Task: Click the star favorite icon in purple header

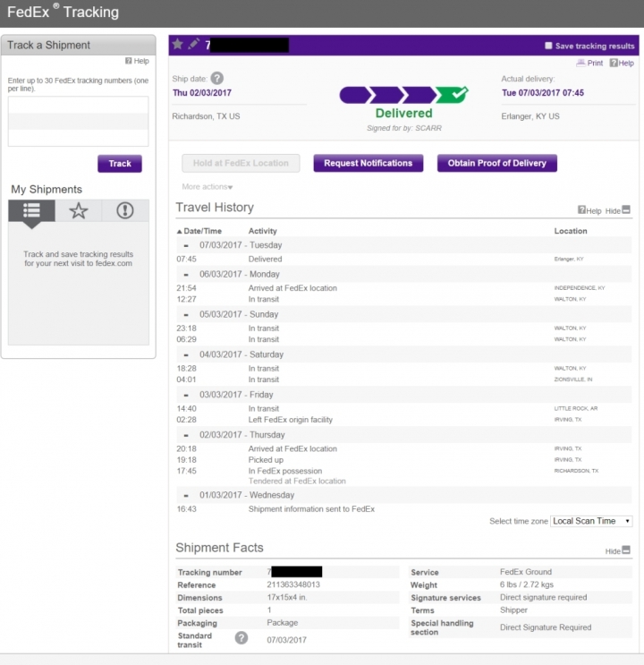Action: (178, 44)
